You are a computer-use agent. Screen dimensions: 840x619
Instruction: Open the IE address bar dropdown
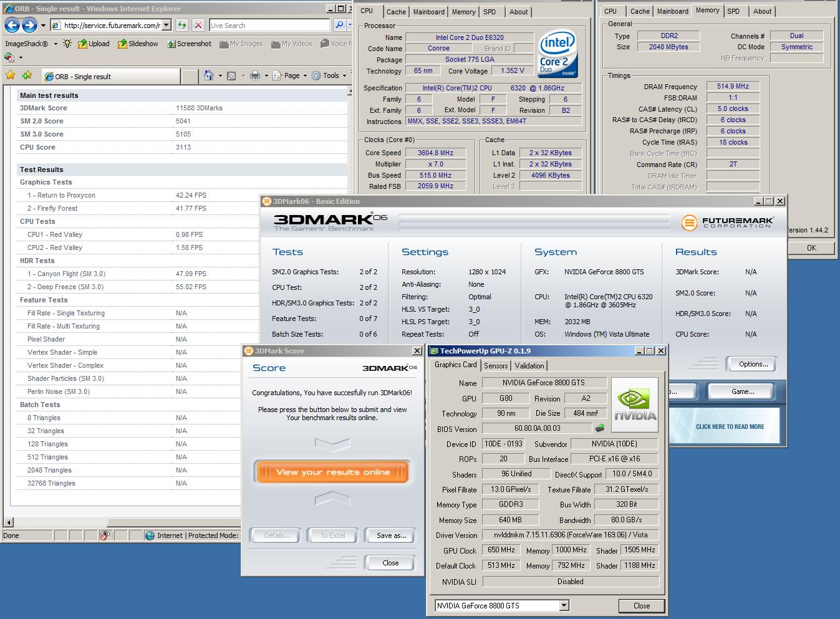pos(167,25)
